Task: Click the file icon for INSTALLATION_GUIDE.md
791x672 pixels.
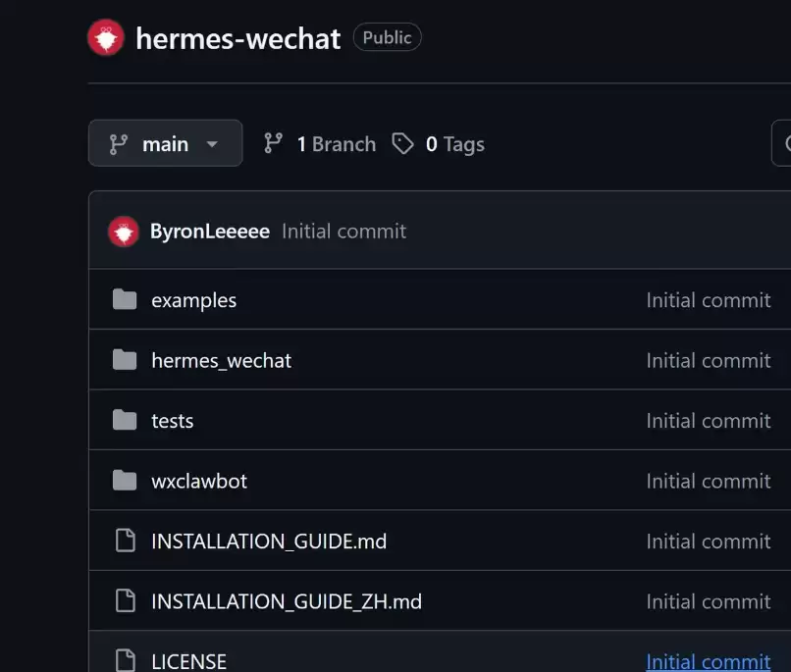Action: coord(125,541)
